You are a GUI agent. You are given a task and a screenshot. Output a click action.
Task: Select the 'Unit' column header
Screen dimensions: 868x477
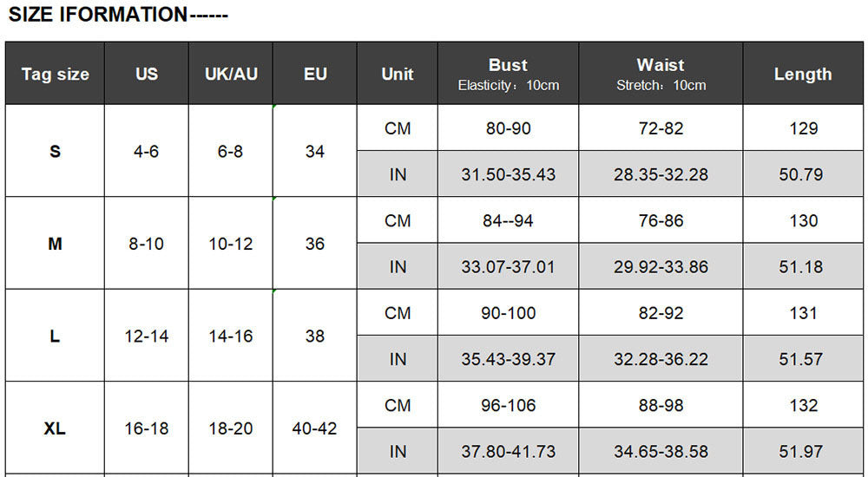(398, 75)
